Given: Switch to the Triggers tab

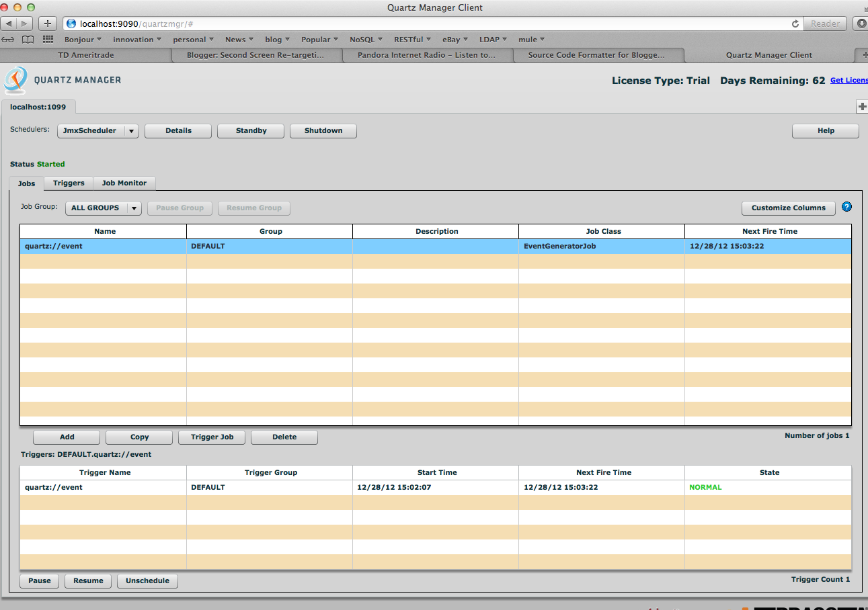Looking at the screenshot, I should (x=68, y=183).
